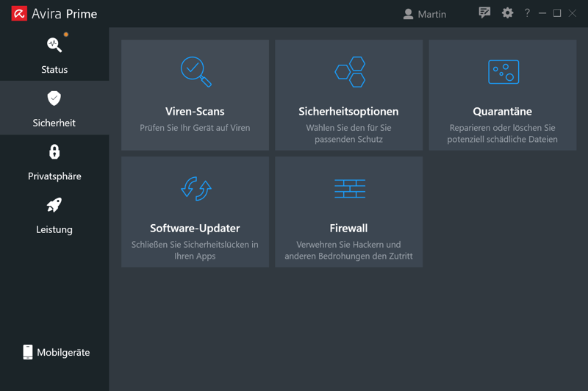Go to the Leistung section
Viewport: 588px width, 391px height.
click(54, 215)
